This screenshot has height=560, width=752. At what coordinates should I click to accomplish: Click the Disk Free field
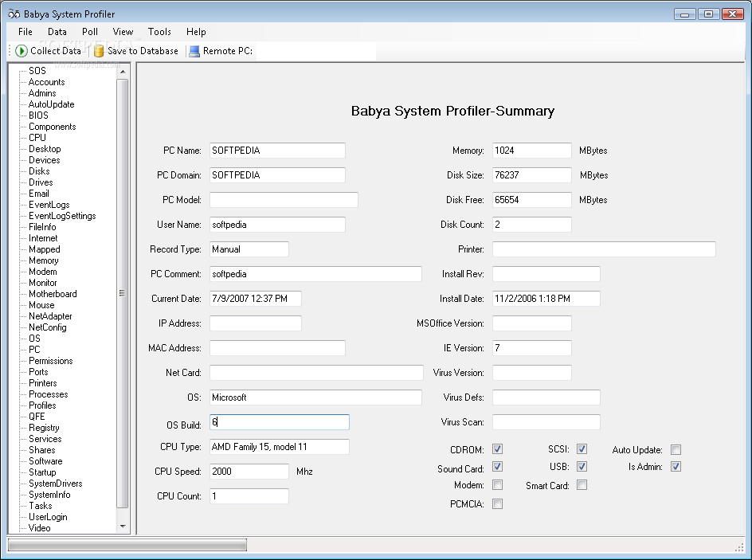pyautogui.click(x=532, y=200)
